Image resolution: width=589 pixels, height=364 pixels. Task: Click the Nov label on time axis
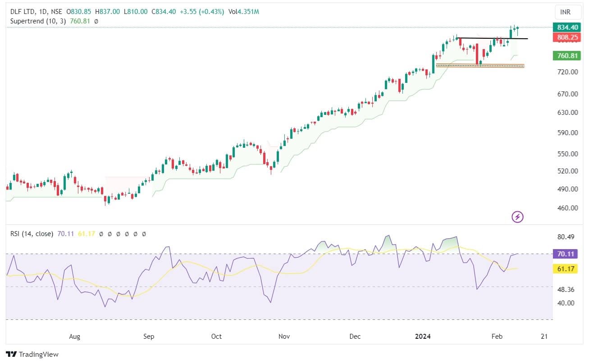(284, 337)
